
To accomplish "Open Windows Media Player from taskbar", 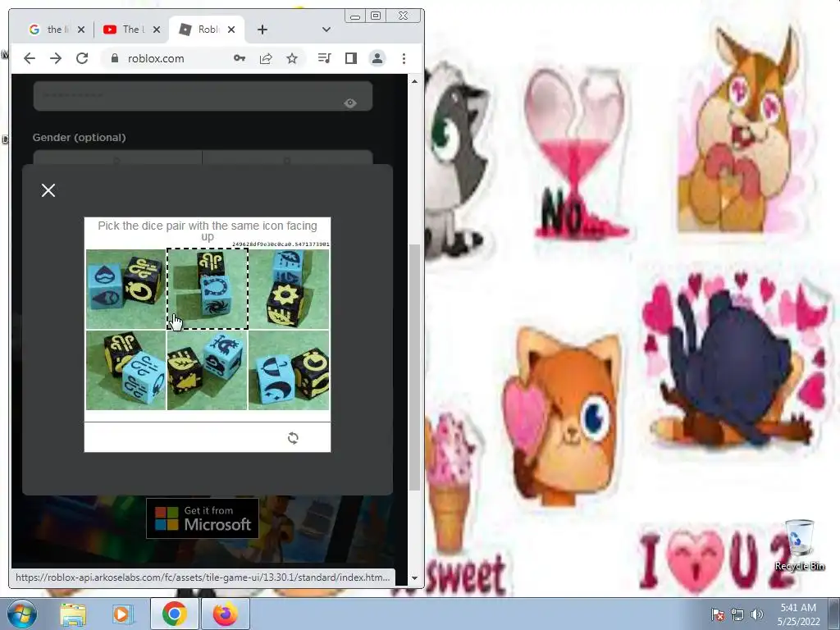I will click(x=121, y=614).
